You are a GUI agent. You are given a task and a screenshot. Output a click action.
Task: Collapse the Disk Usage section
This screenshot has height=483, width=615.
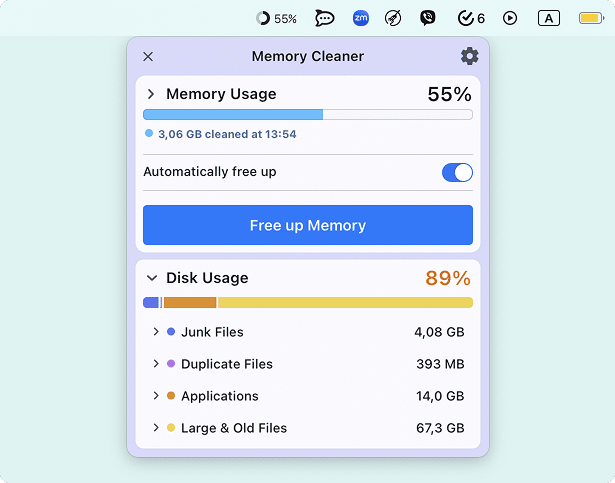152,278
